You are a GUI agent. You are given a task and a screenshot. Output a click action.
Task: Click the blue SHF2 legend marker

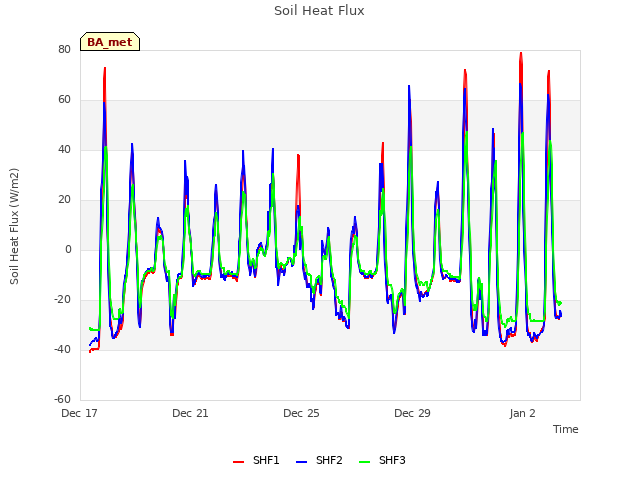pos(301,462)
